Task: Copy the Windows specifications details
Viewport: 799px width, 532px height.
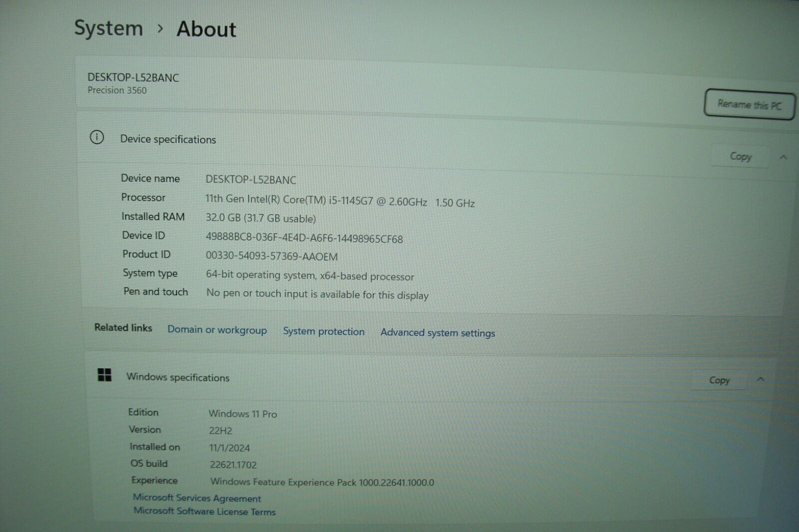Action: (719, 380)
